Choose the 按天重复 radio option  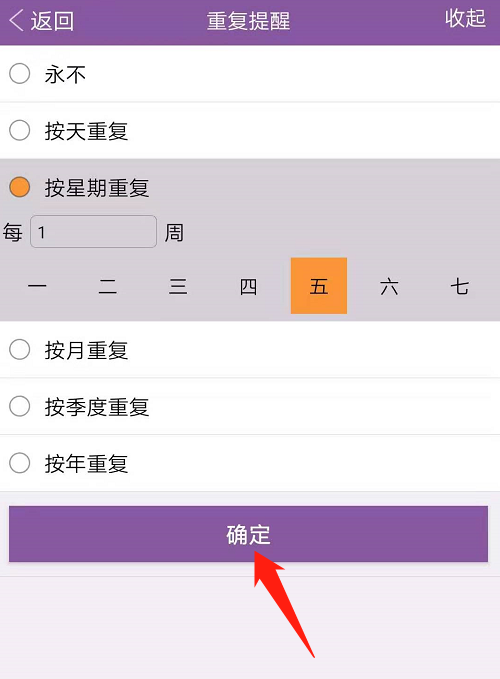[19, 130]
